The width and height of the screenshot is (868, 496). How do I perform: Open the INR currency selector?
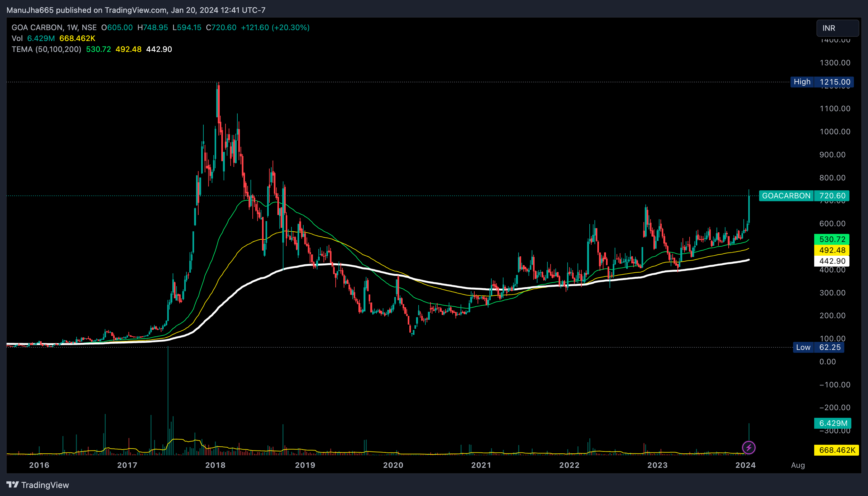[837, 28]
